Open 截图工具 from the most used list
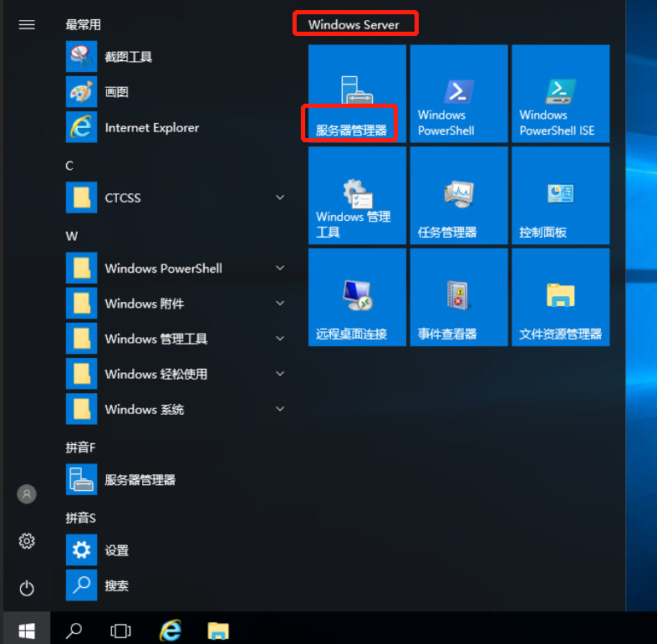The height and width of the screenshot is (644, 657). pos(128,57)
